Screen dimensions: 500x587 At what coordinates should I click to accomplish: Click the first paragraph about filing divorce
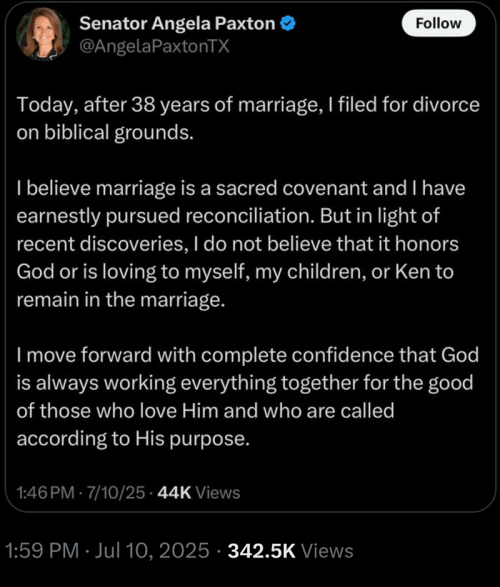pyautogui.click(x=248, y=118)
